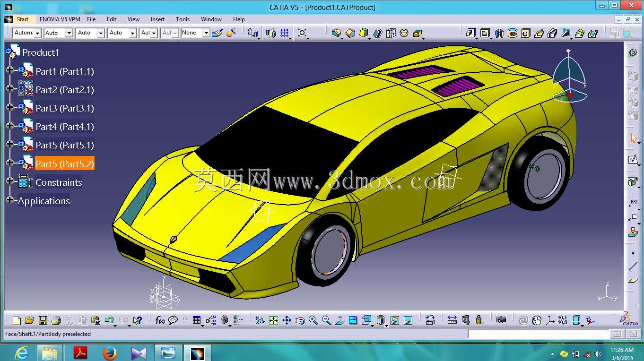Click the Fly Mode icon
The height and width of the screenshot is (361, 644).
260,320
